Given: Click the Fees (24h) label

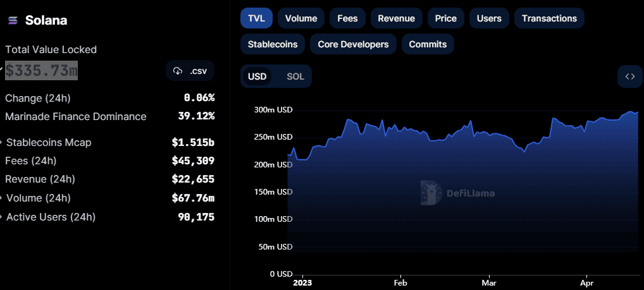Looking at the screenshot, I should pyautogui.click(x=31, y=160).
